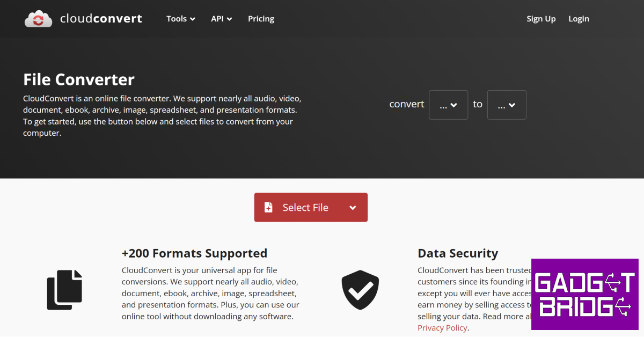Click the "+200 Formats Supported" heading
This screenshot has width=644, height=337.
point(194,253)
